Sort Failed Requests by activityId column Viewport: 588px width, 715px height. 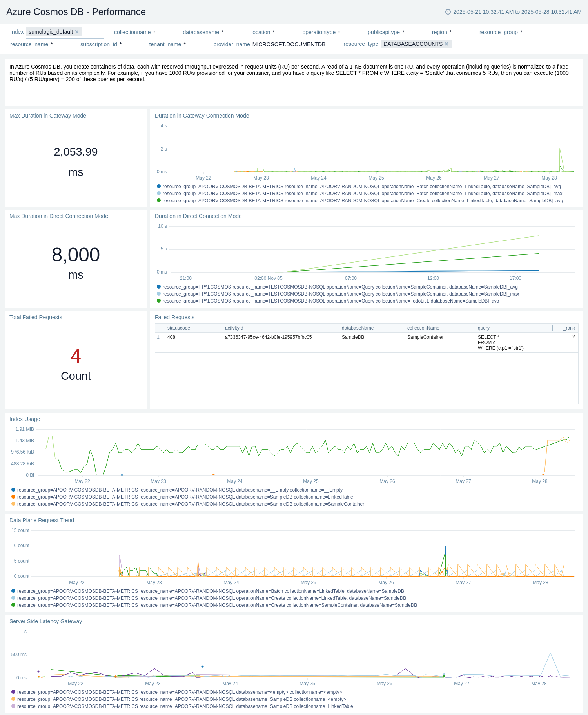(x=234, y=328)
